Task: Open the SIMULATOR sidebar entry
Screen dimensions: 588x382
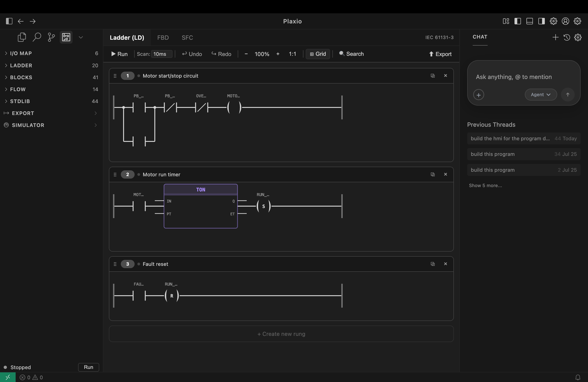Action: pos(51,125)
